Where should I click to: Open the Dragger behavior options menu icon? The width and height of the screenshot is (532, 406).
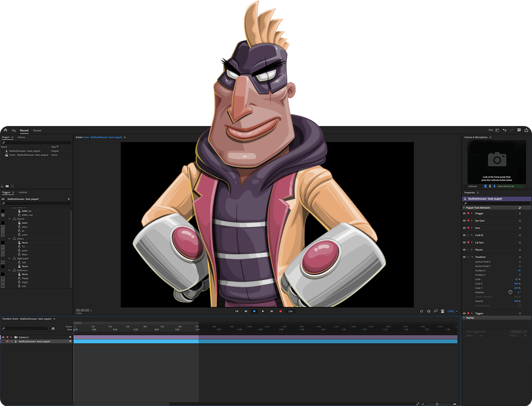[519, 213]
